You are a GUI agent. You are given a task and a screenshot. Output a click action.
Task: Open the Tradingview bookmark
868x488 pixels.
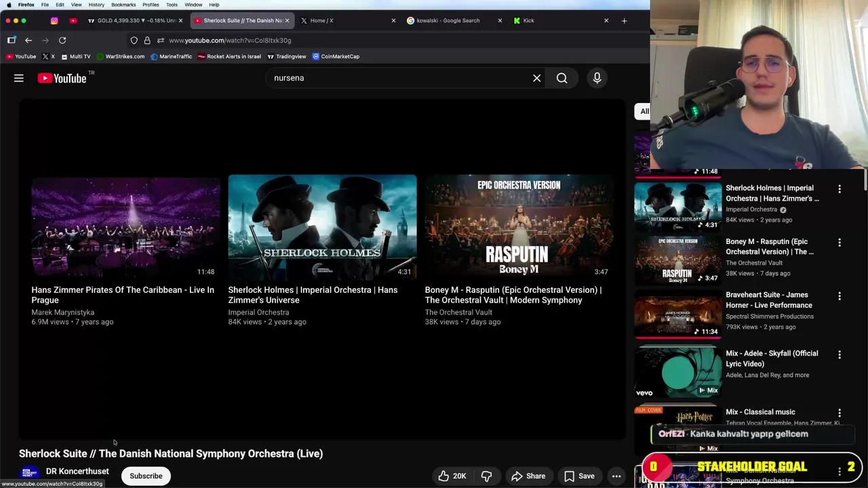click(287, 56)
